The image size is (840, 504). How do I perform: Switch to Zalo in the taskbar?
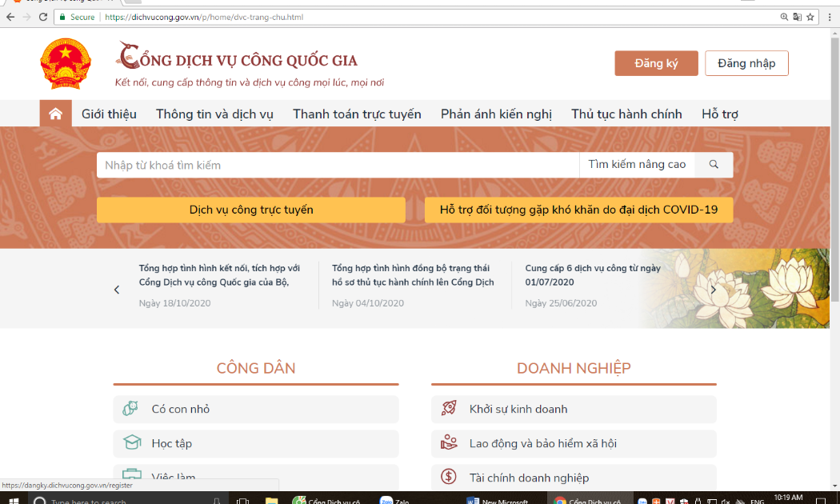(x=395, y=501)
